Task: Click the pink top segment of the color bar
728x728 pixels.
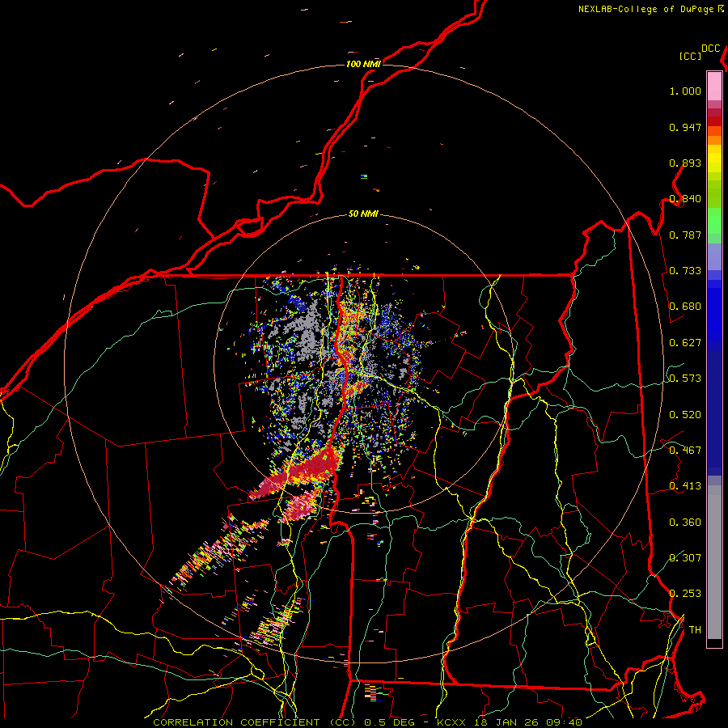Action: point(714,86)
